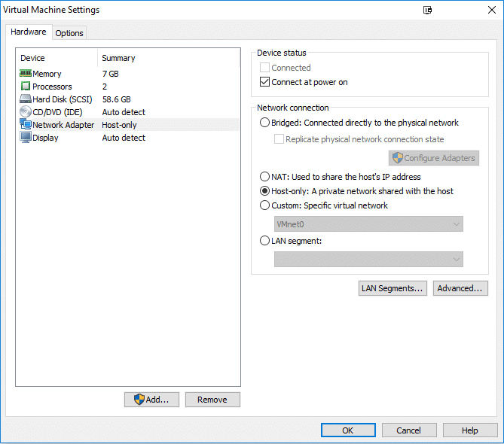Image resolution: width=504 pixels, height=444 pixels.
Task: Click the Hard Disk (SCSI) icon
Action: coord(25,99)
